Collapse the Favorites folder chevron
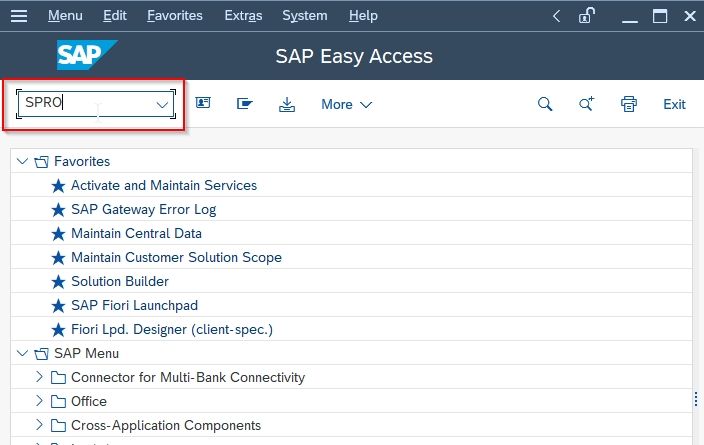This screenshot has height=445, width=704. point(22,161)
